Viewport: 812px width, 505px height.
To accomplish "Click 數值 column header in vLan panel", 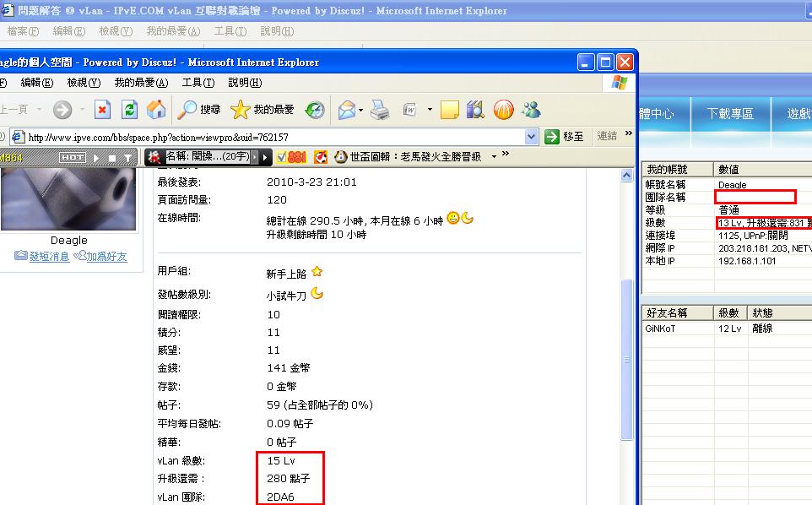I will [763, 170].
